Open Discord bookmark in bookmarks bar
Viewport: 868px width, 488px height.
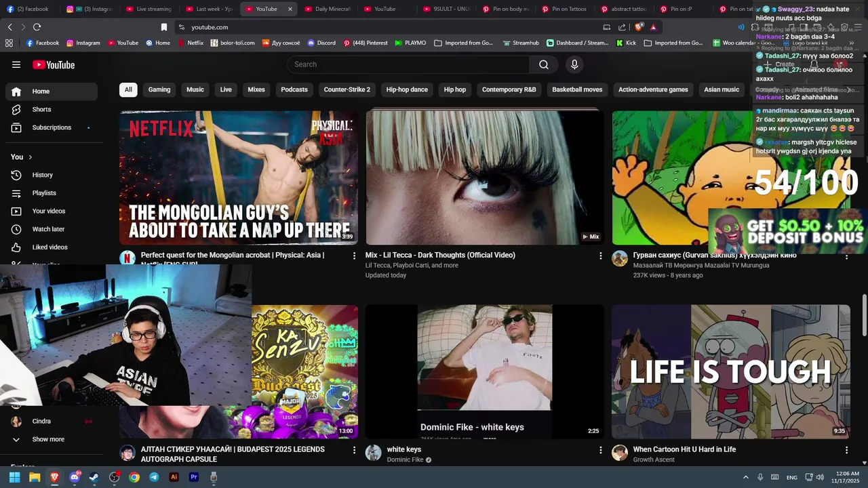point(321,43)
